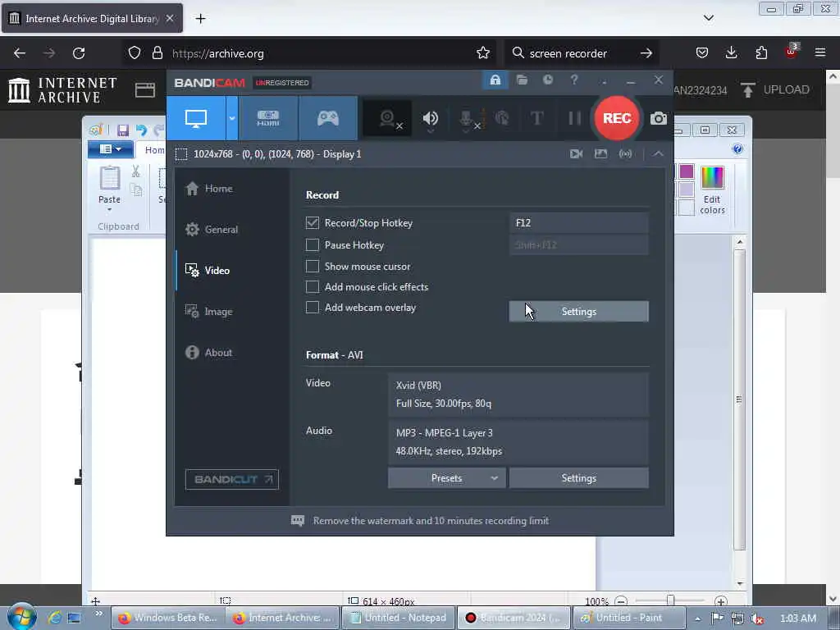Select game recording mode gamepad icon

click(x=328, y=118)
